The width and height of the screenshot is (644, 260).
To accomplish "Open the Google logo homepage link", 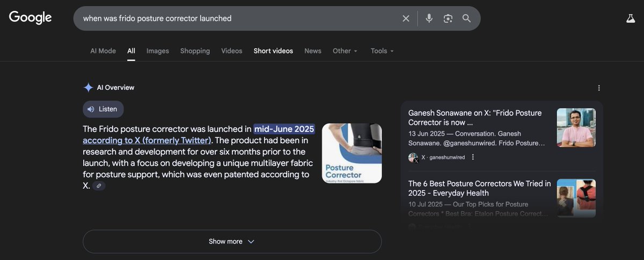I will [31, 18].
